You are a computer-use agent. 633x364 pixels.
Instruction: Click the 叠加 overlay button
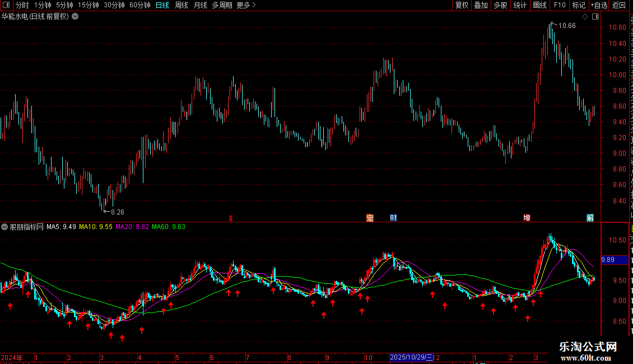pyautogui.click(x=481, y=5)
